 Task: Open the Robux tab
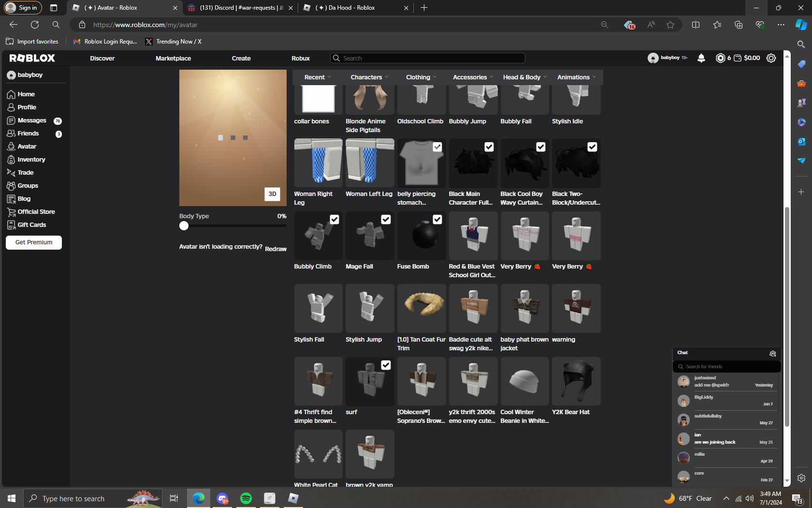coord(301,59)
